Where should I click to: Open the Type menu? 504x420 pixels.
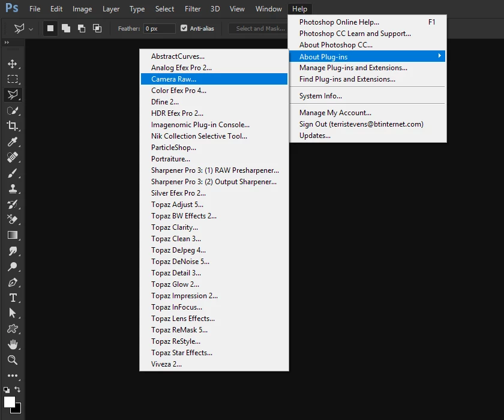pos(137,8)
